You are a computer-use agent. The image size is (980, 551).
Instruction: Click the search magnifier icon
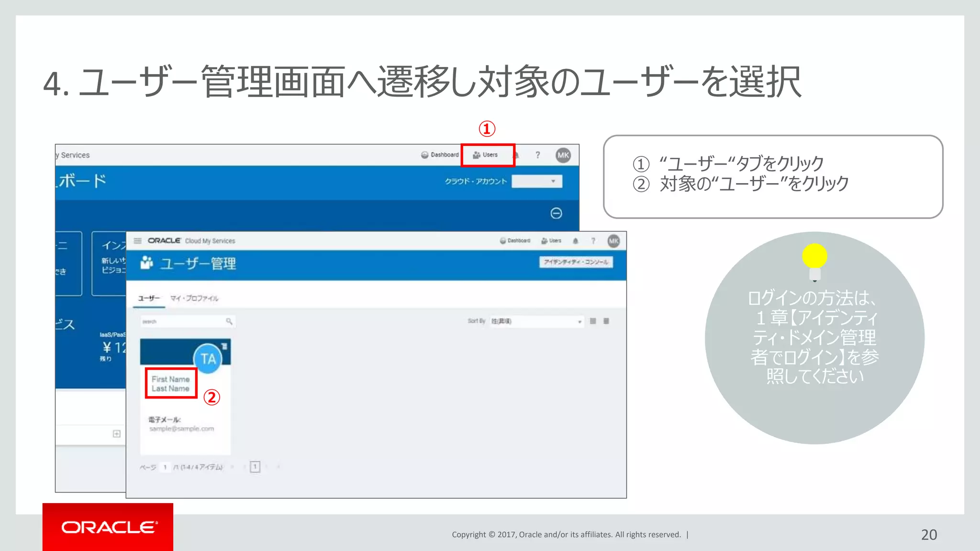(229, 321)
